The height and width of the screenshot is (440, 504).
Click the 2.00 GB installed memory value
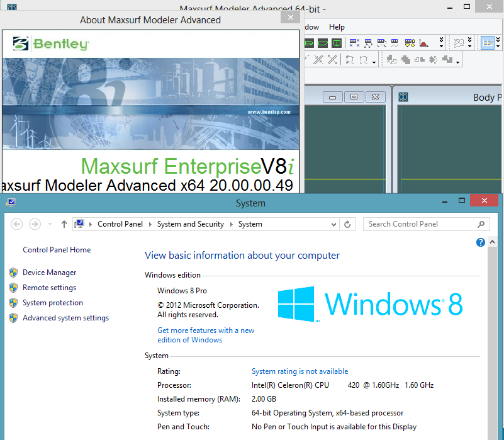(264, 399)
